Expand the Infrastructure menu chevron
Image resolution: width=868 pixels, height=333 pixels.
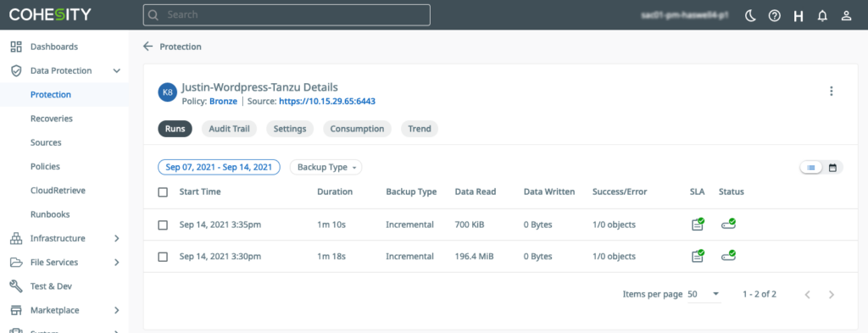pyautogui.click(x=116, y=238)
